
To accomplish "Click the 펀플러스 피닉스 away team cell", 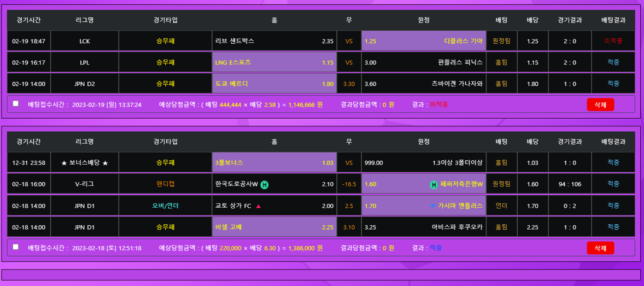I will [423, 62].
